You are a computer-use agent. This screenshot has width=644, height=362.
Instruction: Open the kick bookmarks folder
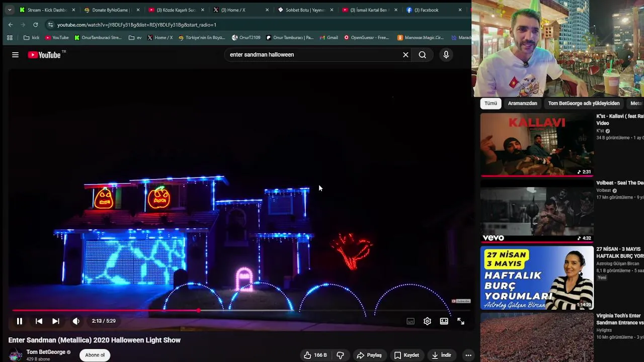coord(31,38)
